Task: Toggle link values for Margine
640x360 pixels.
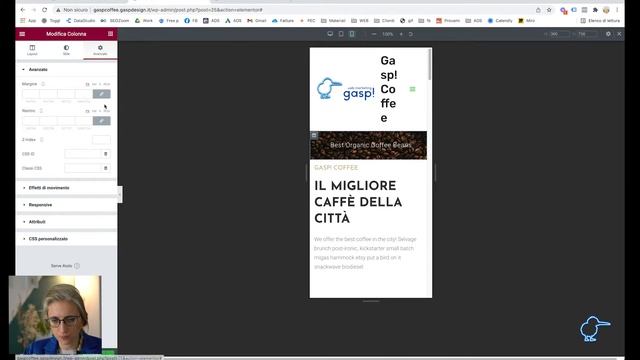Action: [102, 94]
